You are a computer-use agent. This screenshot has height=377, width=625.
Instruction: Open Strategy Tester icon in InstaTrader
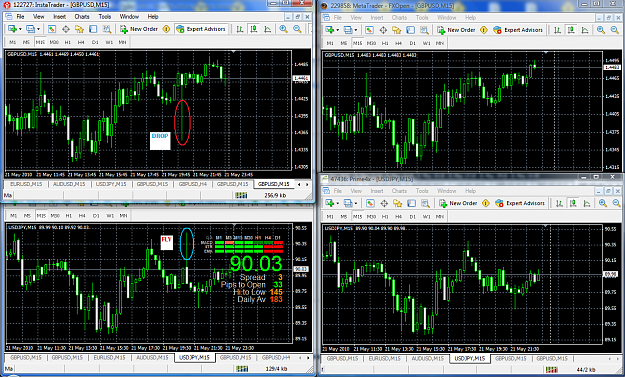click(106, 29)
